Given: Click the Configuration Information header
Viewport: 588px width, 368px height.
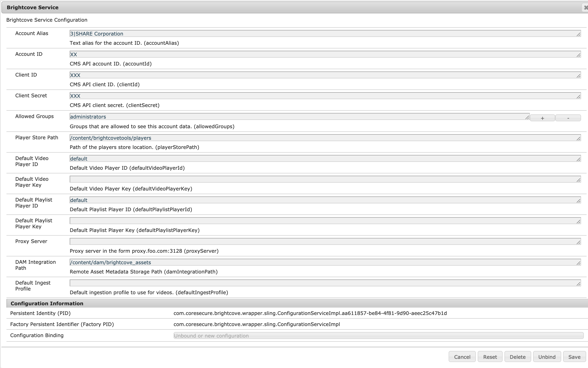Looking at the screenshot, I should coord(47,303).
